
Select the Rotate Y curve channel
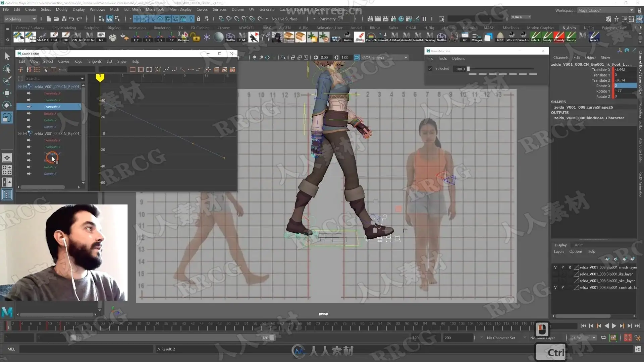coord(50,120)
